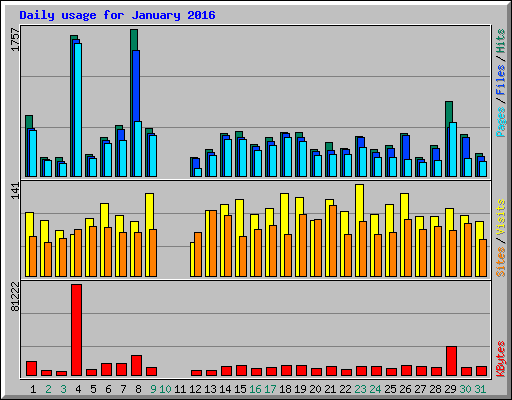The height and width of the screenshot is (400, 512).
Task: Click day 27 on the x-axis
Action: pos(420,389)
